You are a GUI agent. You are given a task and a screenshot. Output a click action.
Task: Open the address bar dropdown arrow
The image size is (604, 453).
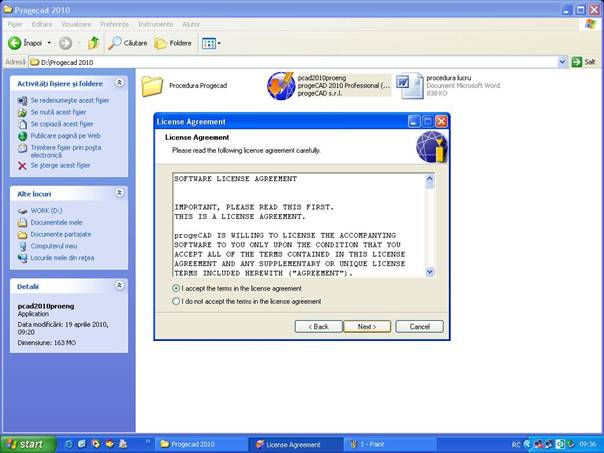[562, 62]
